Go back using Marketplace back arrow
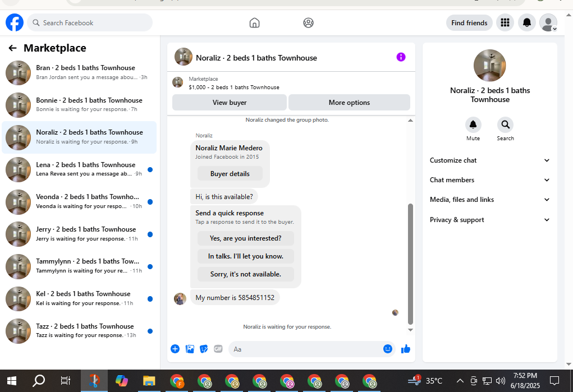This screenshot has width=573, height=392. pos(12,48)
